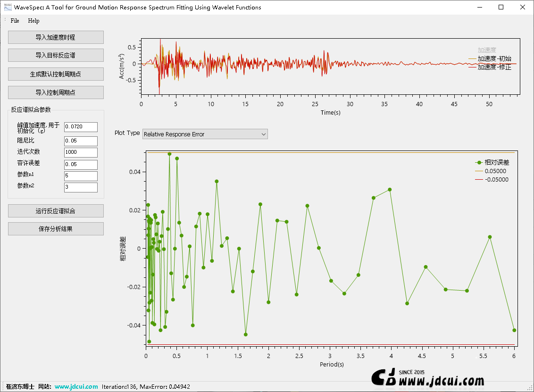The image size is (534, 392).
Task: Run the fitting with 运行反应谱拟合
Action: click(x=56, y=211)
